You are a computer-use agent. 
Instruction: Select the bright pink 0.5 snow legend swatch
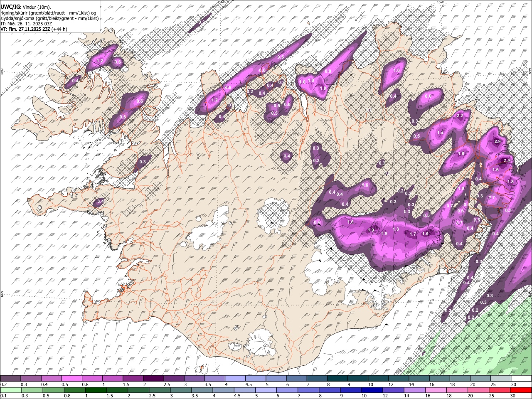[x=71, y=378]
